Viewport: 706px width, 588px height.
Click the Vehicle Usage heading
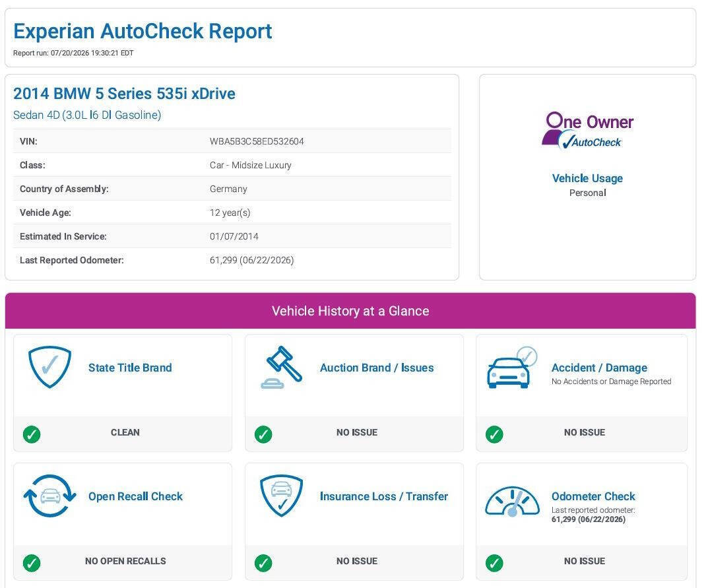coord(588,178)
